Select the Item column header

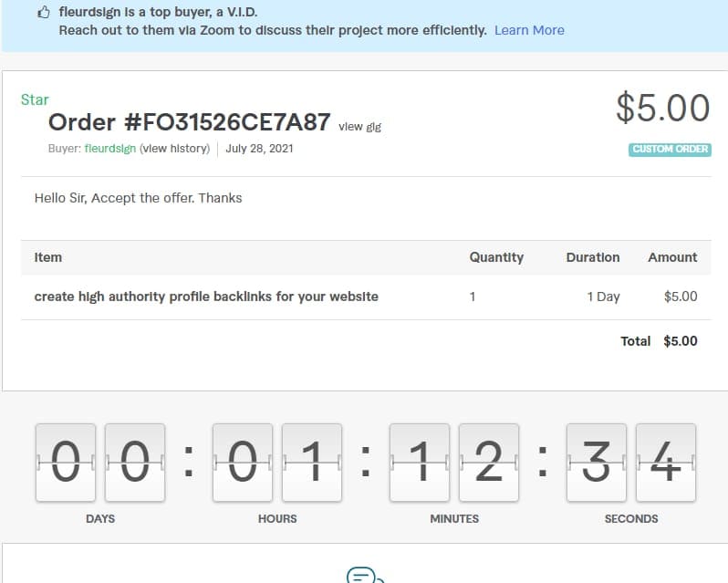pos(48,257)
